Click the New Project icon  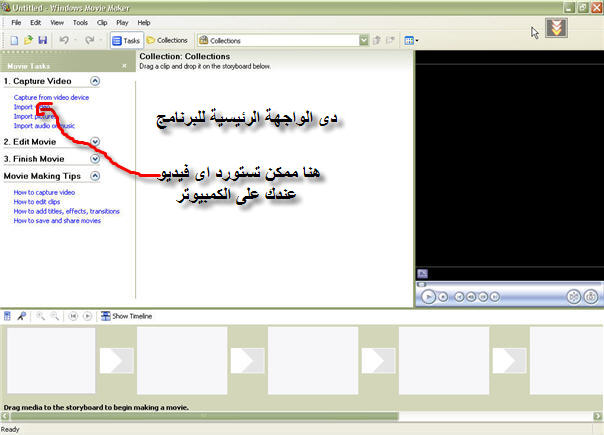click(13, 40)
